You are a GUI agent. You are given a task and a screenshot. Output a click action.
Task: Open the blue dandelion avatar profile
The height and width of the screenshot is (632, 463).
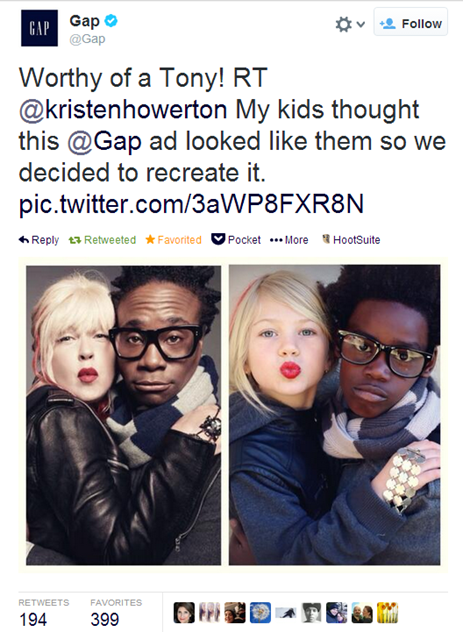(x=260, y=613)
